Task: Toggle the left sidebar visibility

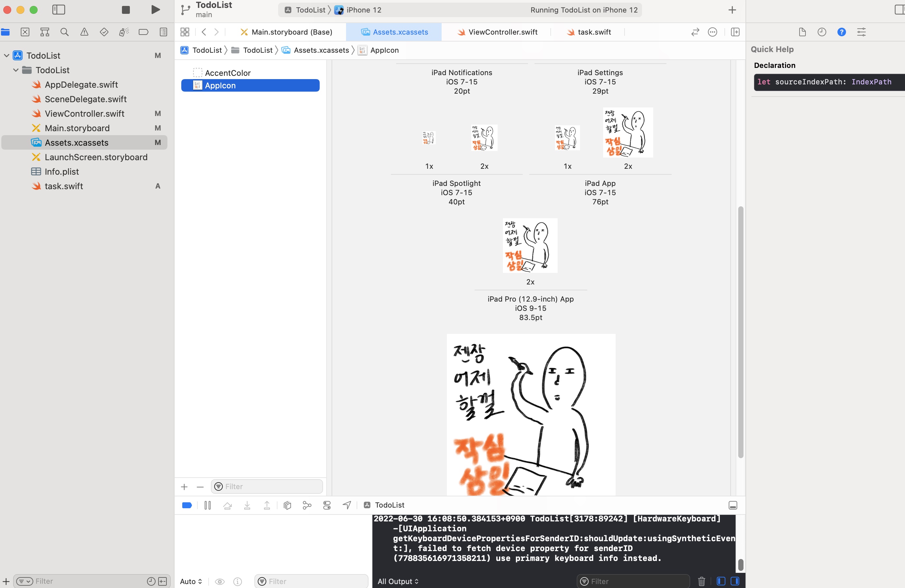Action: click(59, 10)
